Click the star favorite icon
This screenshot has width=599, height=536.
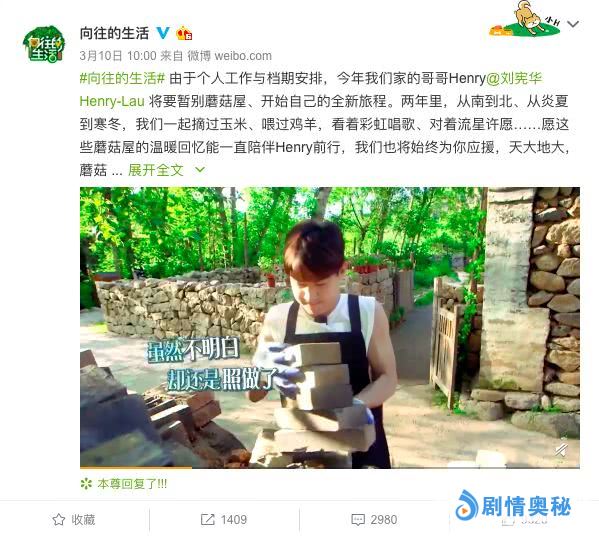coord(58,520)
